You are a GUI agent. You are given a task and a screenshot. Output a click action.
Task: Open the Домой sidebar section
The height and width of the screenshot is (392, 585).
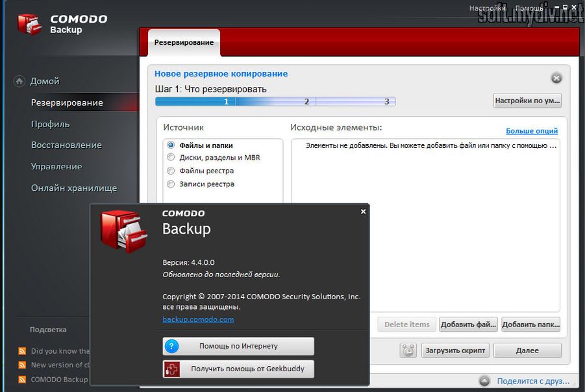(45, 81)
